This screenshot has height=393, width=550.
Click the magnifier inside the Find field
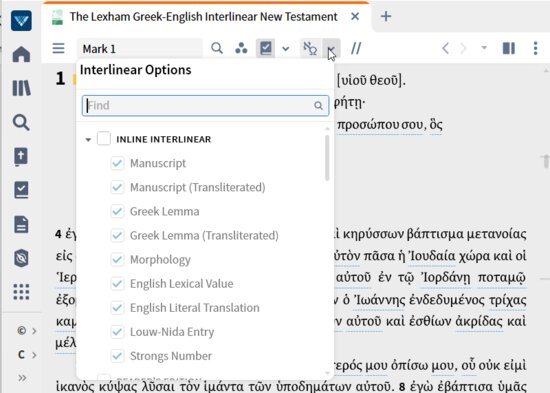(318, 106)
